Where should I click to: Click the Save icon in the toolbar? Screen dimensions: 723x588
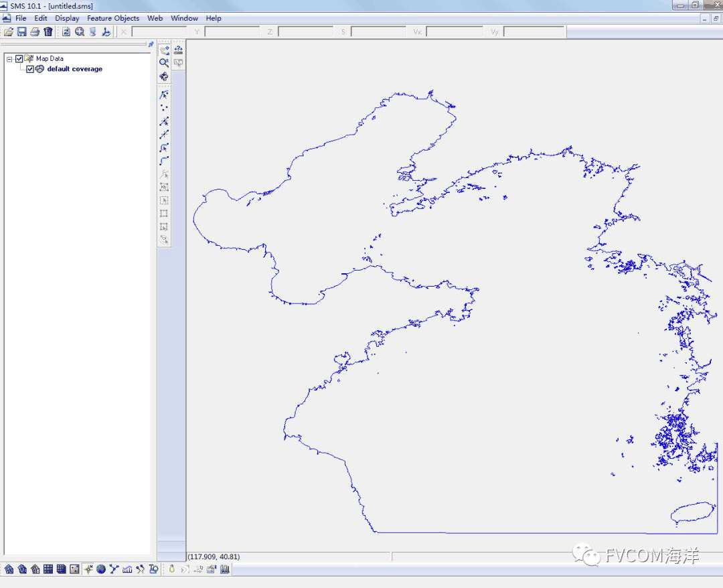pos(21,31)
